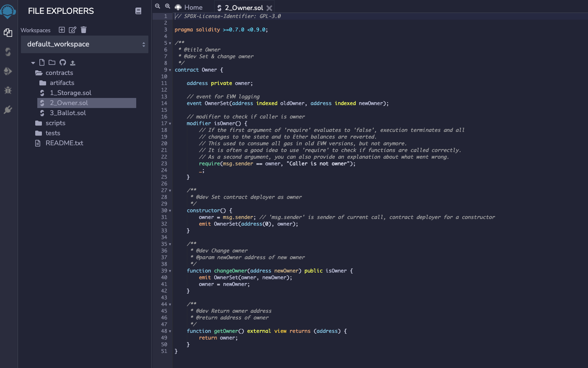The image size is (588, 368).
Task: Select the 2_Owner.sol editor tab
Action: 244,8
